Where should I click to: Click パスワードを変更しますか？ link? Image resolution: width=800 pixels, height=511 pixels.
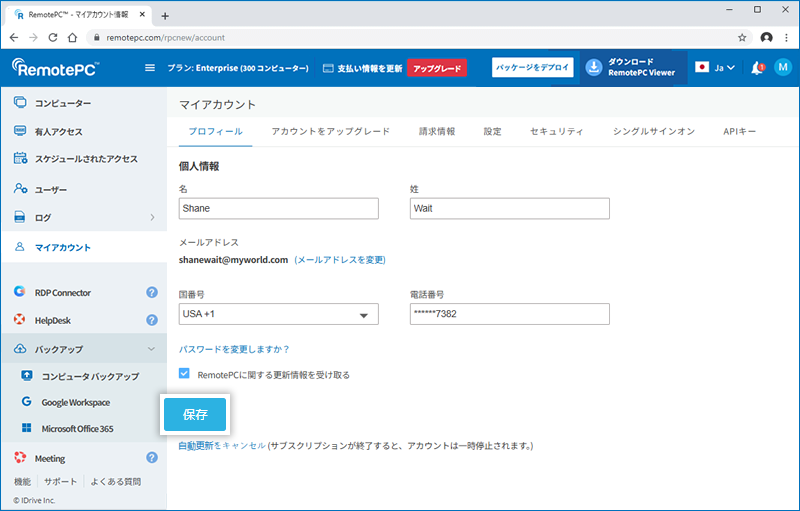234,349
